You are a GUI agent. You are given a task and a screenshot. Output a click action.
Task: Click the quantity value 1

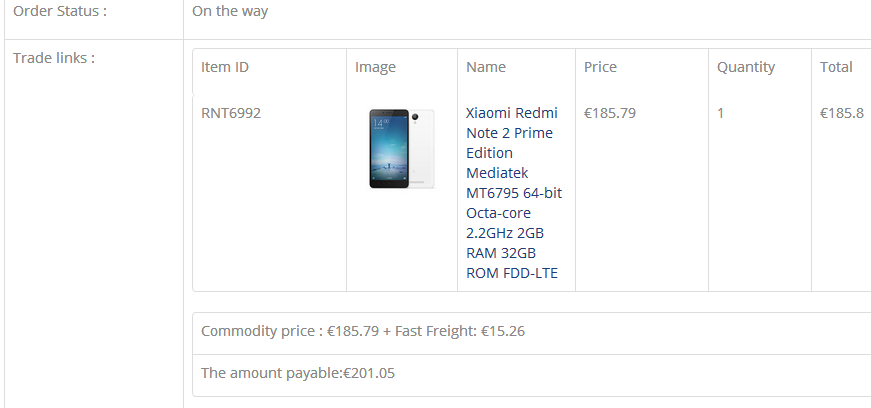(x=721, y=113)
